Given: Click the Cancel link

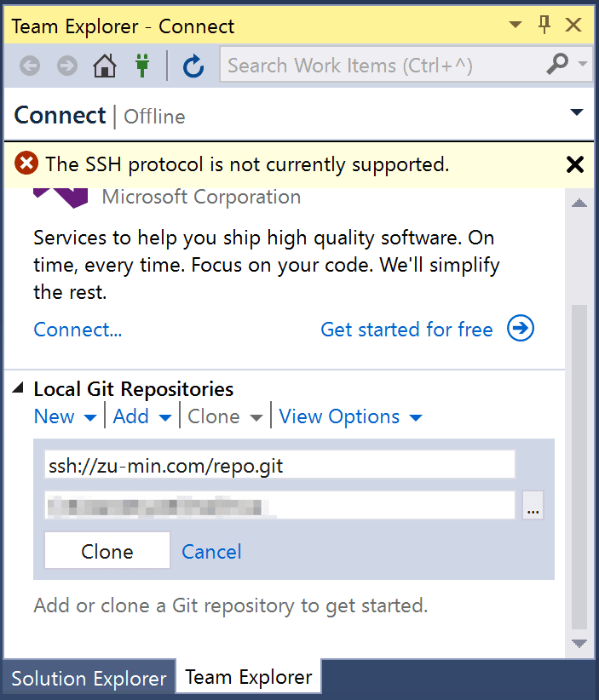Looking at the screenshot, I should click(x=211, y=552).
